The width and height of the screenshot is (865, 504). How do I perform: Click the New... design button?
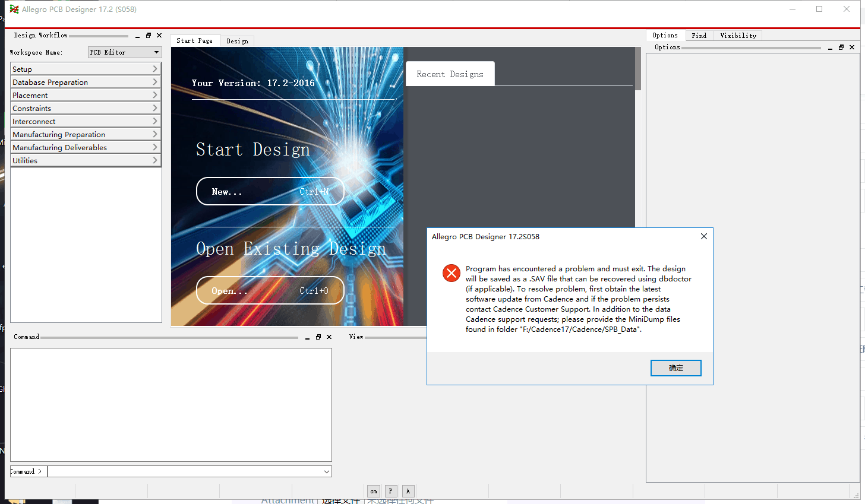270,191
